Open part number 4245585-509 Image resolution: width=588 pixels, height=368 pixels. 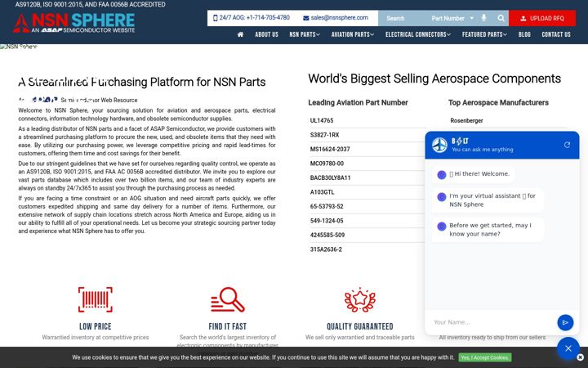[x=327, y=235]
